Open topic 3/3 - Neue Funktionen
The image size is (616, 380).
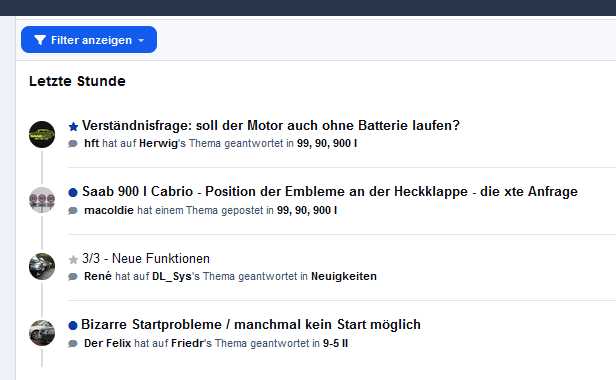tap(146, 259)
